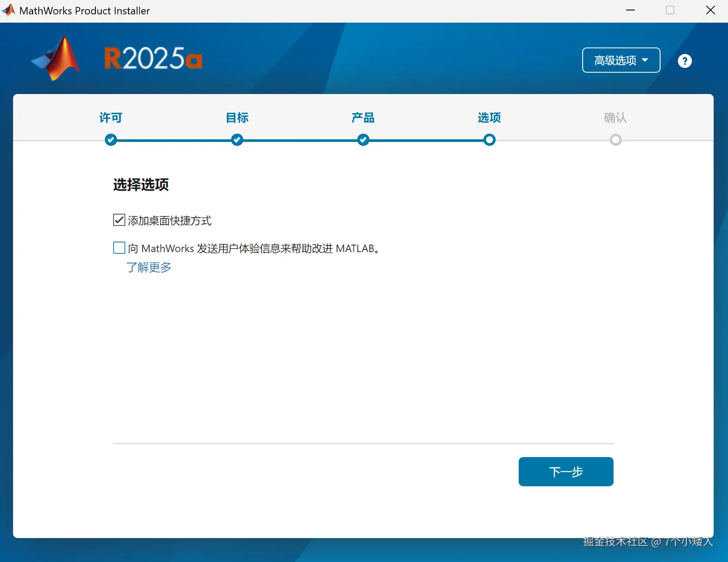Click the 确认 step gray circle

pyautogui.click(x=616, y=140)
